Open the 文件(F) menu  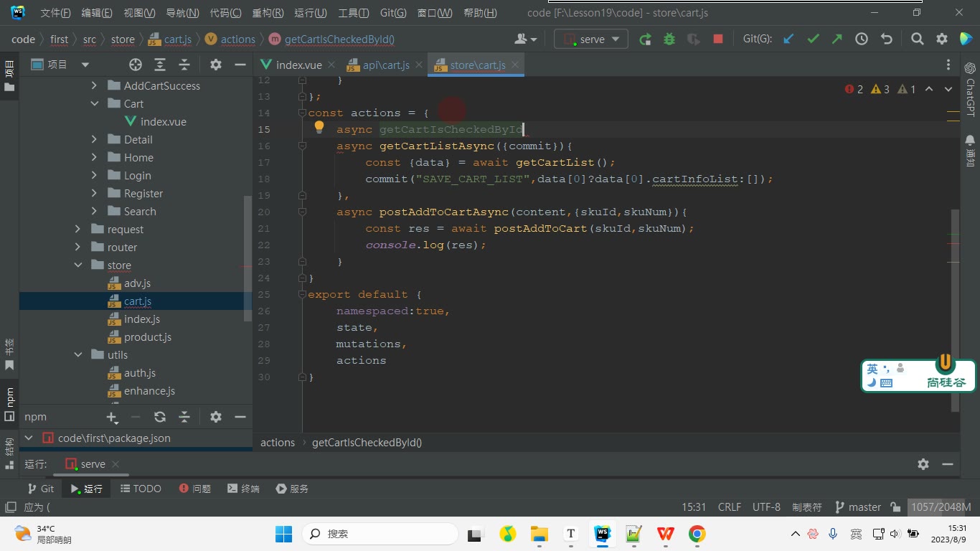55,13
